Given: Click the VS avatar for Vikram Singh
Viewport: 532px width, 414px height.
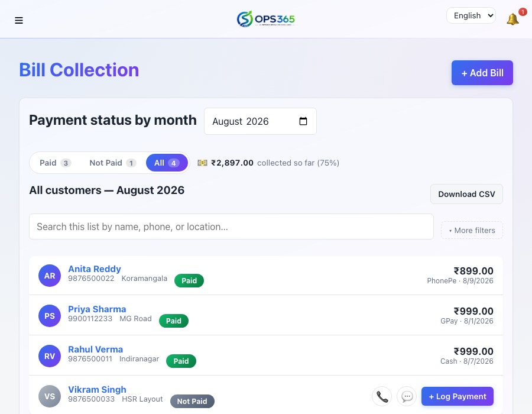Looking at the screenshot, I should click(50, 396).
